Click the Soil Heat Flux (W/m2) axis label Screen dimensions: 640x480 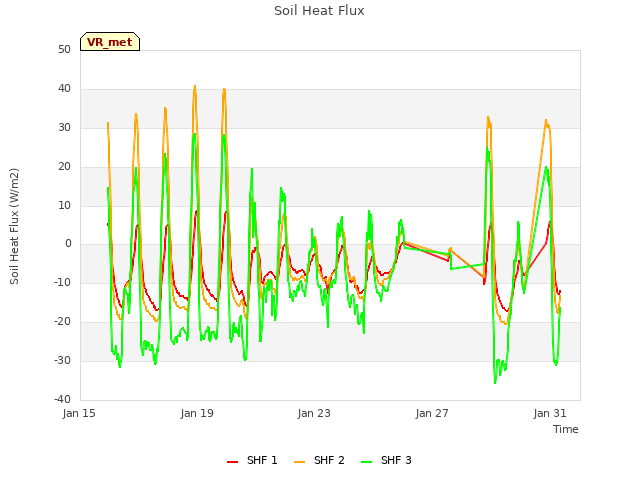tap(14, 226)
